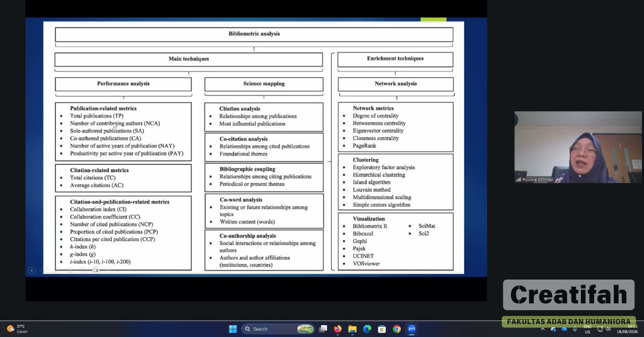Click 'Visualization' heading
The image size is (644, 337).
point(369,219)
